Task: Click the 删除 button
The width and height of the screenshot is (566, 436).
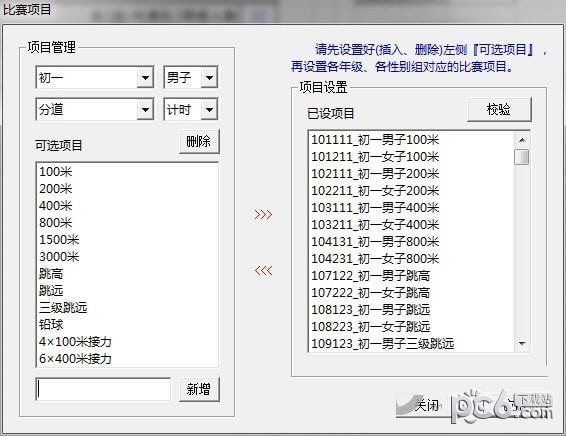Action: pos(199,141)
